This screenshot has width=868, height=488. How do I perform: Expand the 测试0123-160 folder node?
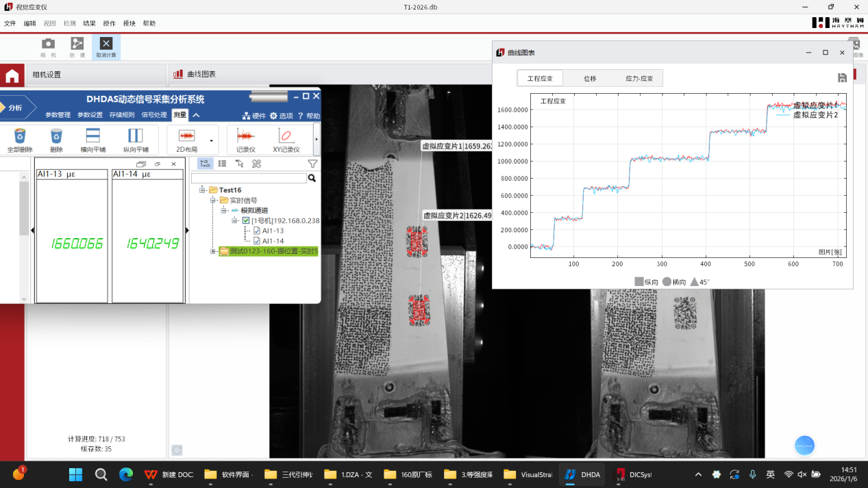(x=213, y=251)
